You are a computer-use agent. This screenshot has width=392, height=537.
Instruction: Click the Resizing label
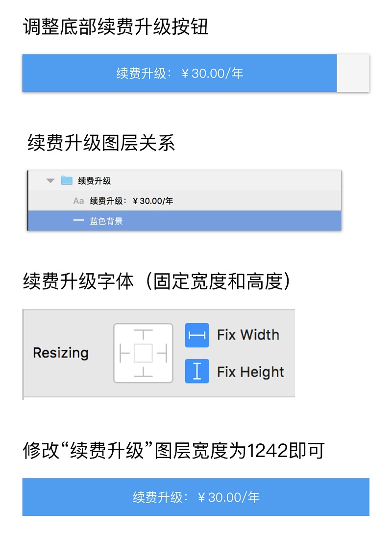61,353
